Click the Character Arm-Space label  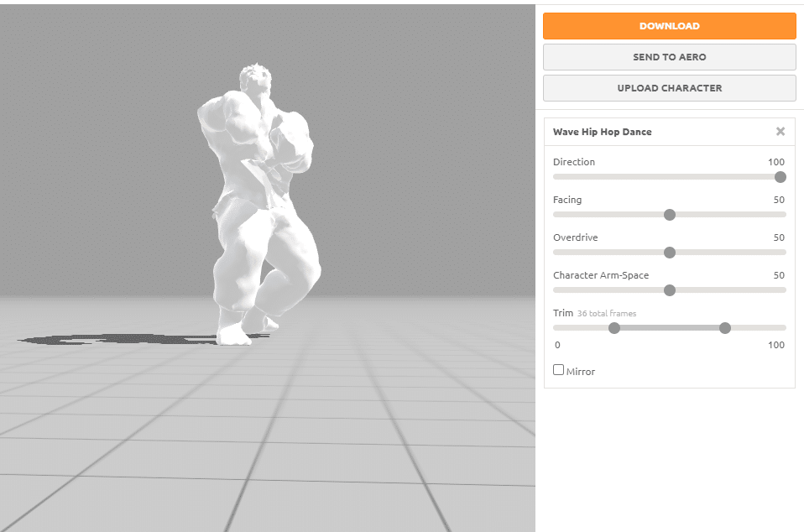pos(601,275)
